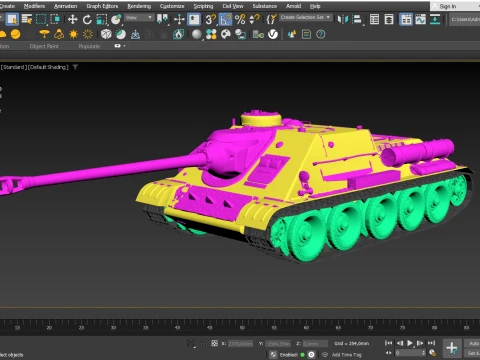Open the Help menu

click(x=315, y=6)
